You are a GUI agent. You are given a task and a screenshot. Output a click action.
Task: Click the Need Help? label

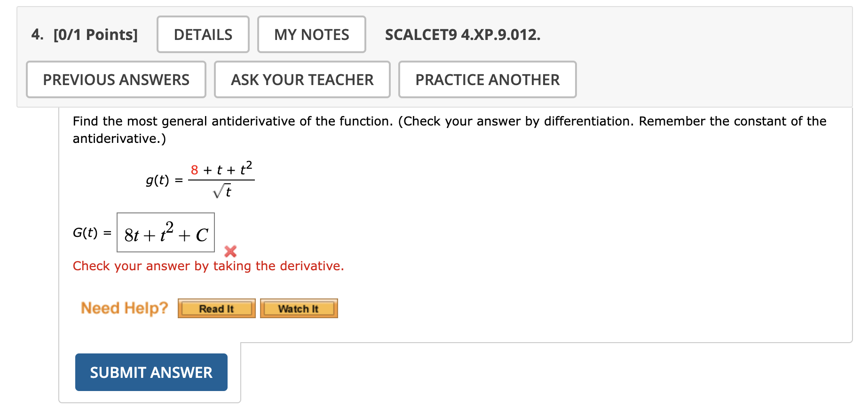coord(124,308)
